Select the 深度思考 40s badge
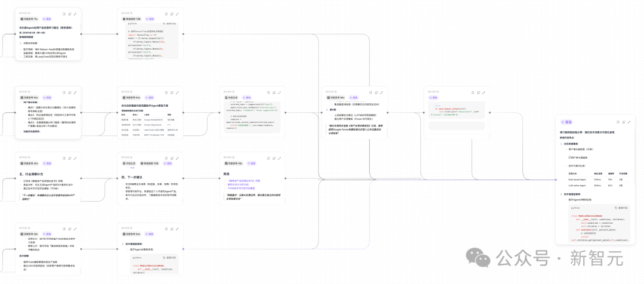The height and width of the screenshot is (284, 644). point(29,163)
